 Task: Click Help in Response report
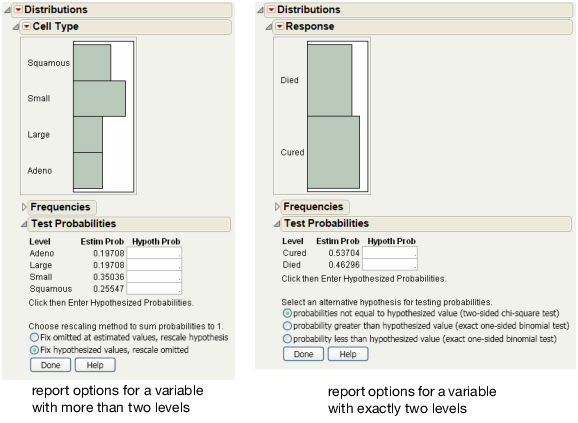348,354
